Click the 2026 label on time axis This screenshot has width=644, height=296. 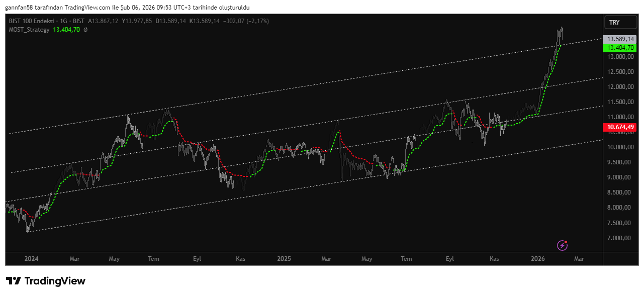click(538, 259)
